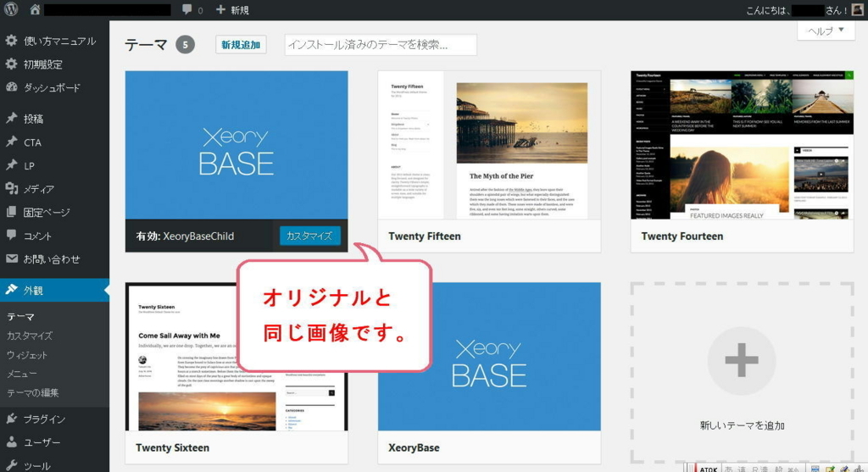Focus the installed themes search field
Screen dimensions: 868x472
pos(381,45)
